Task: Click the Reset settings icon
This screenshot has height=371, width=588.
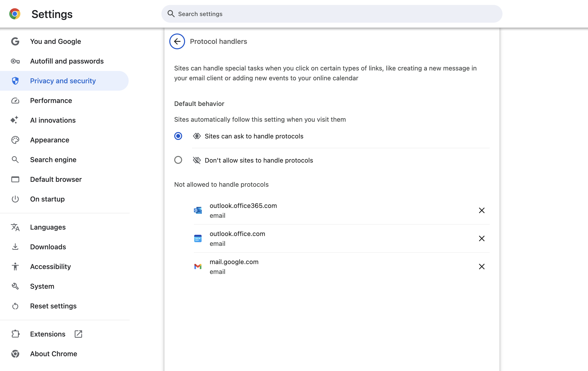Action: pos(15,306)
